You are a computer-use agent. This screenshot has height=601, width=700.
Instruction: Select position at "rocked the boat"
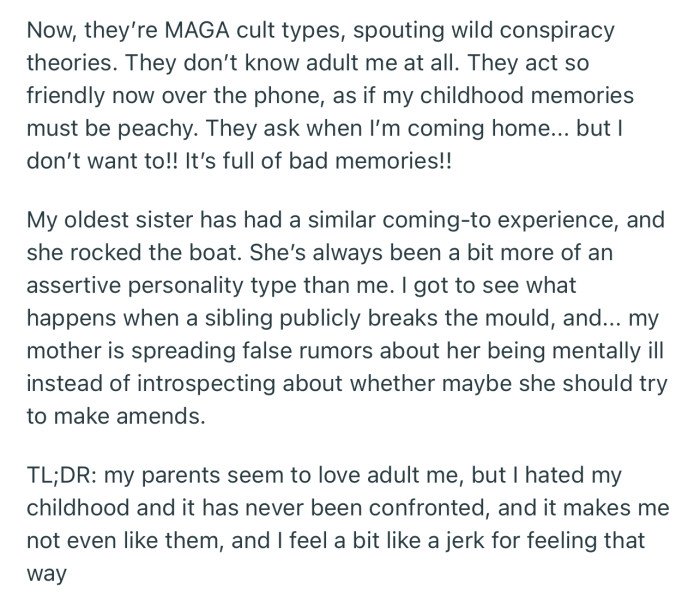pos(152,253)
